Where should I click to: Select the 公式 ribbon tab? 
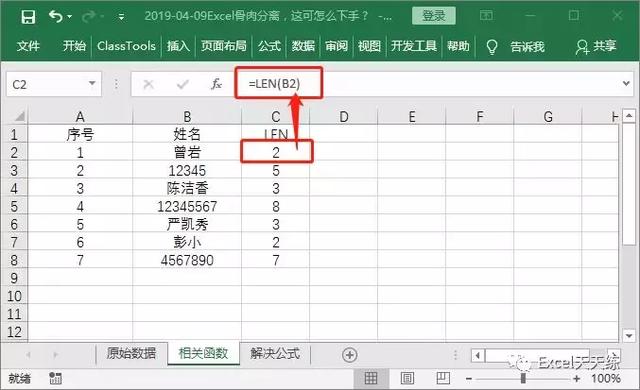(x=269, y=46)
